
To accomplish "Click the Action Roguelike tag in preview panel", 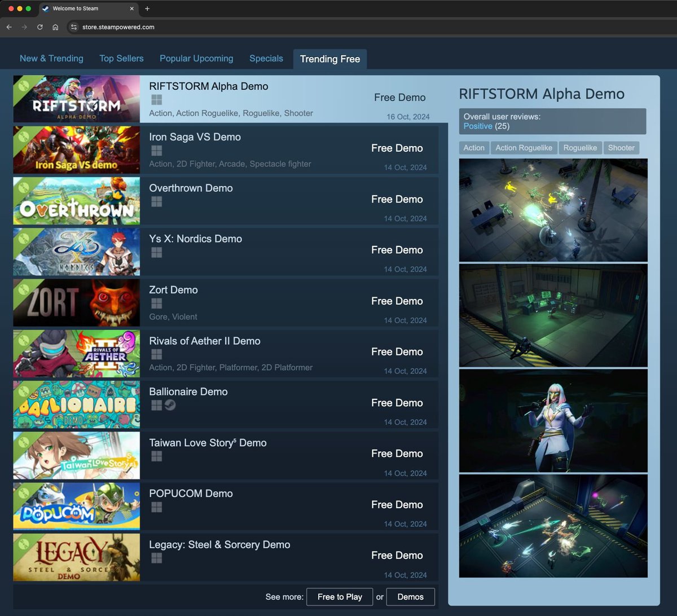I will point(524,148).
